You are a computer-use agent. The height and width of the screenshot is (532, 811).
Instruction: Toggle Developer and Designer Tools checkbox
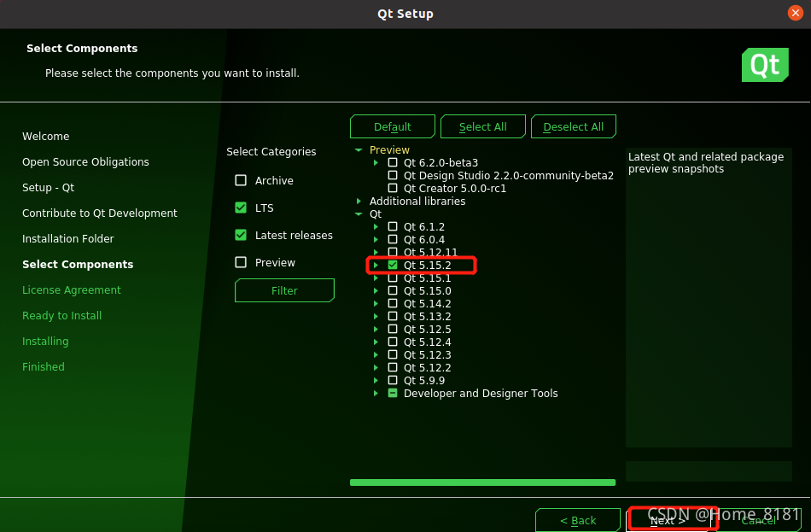coord(393,393)
